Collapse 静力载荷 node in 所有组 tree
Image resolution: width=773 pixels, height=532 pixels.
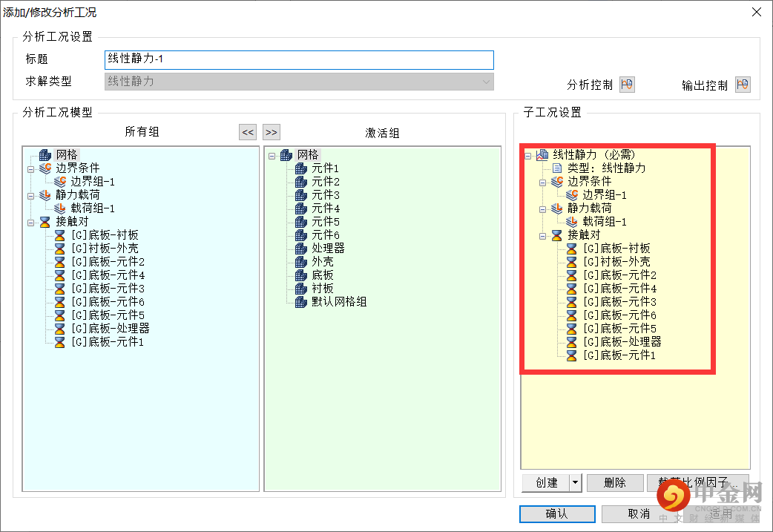coord(30,196)
